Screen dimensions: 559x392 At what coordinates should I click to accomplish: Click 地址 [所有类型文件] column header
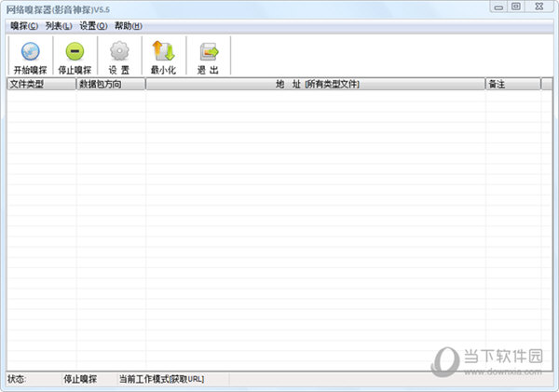coord(316,84)
